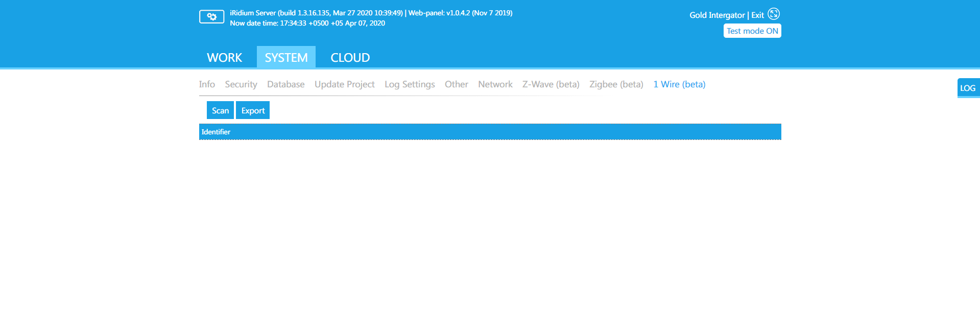The width and height of the screenshot is (980, 331).
Task: Select the SYSTEM main tab
Action: 286,58
